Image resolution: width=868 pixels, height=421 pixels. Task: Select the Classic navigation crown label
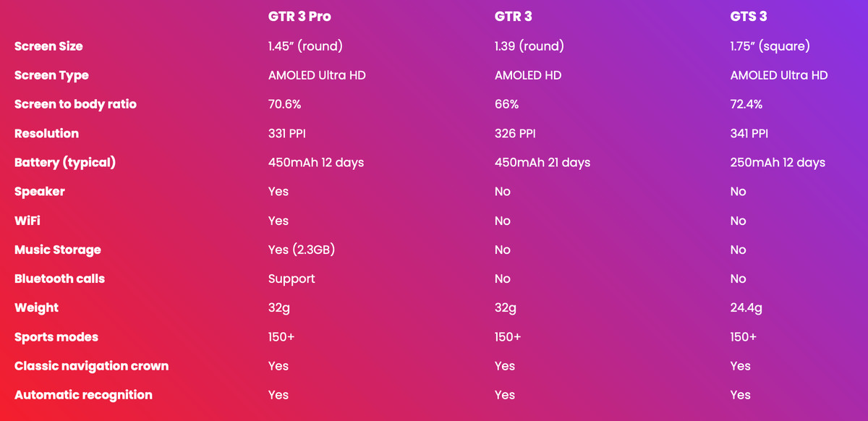[x=91, y=366]
